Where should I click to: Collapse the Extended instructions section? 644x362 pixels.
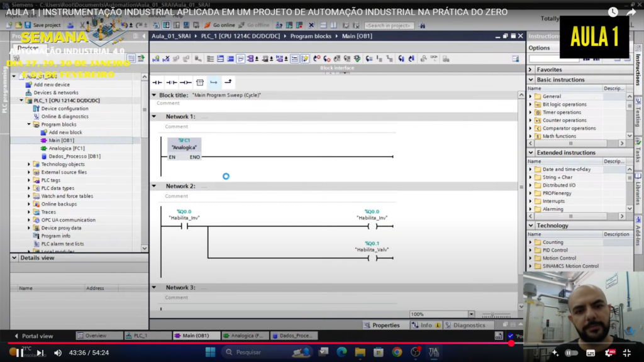(531, 153)
